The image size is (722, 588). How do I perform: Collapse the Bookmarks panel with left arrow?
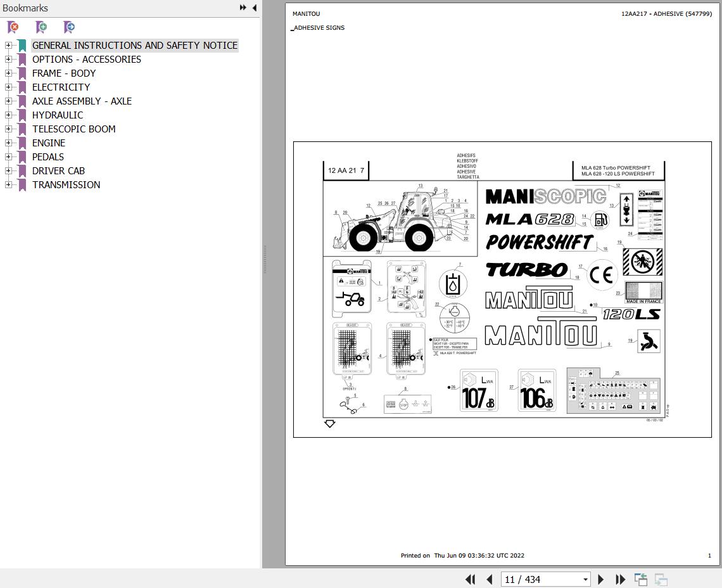(255, 8)
